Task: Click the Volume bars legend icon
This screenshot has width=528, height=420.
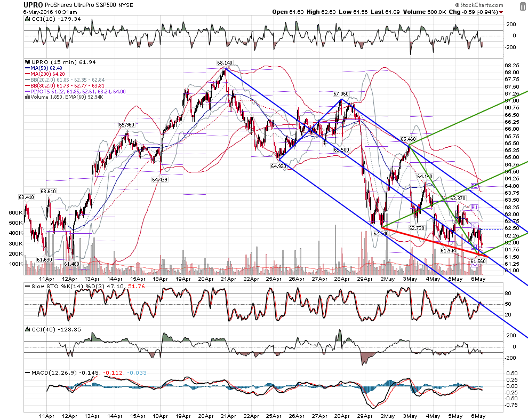Action: click(27, 97)
